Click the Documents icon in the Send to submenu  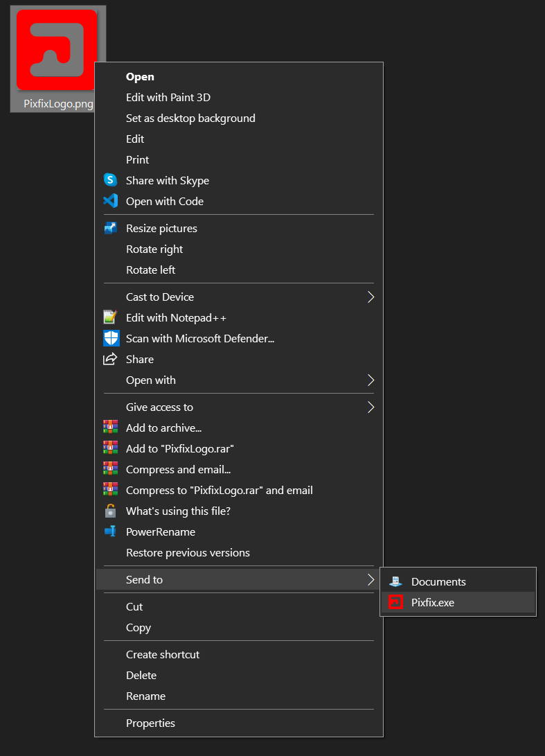coord(395,581)
